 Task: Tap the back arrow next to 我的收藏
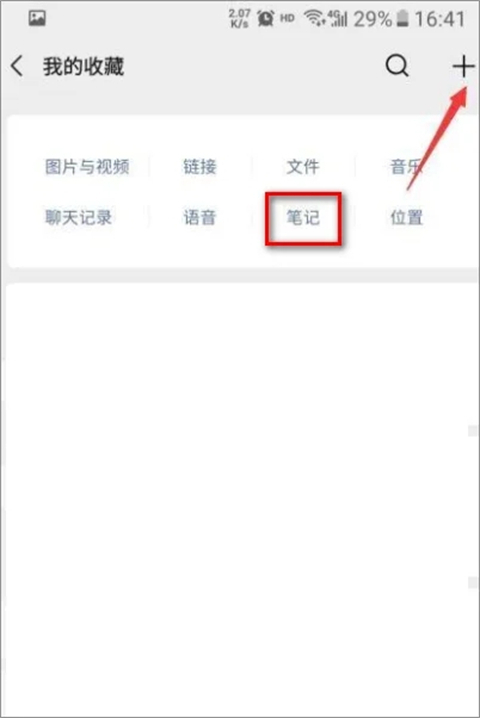17,66
